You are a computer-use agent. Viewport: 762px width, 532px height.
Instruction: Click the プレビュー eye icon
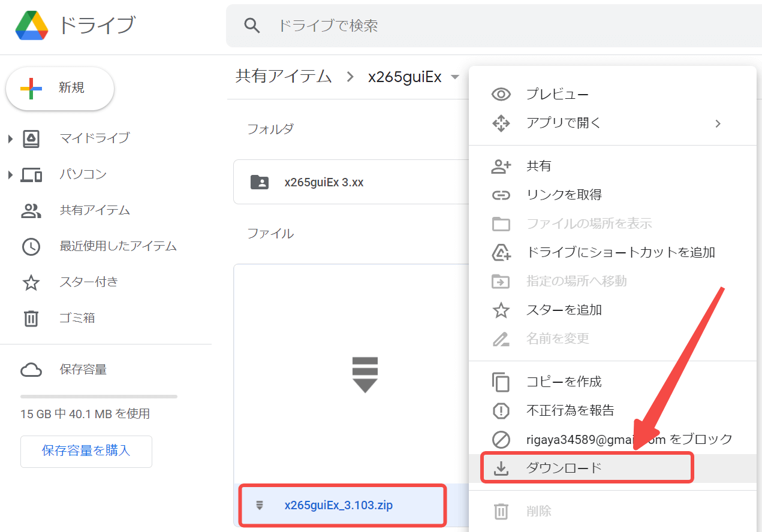[x=501, y=94]
